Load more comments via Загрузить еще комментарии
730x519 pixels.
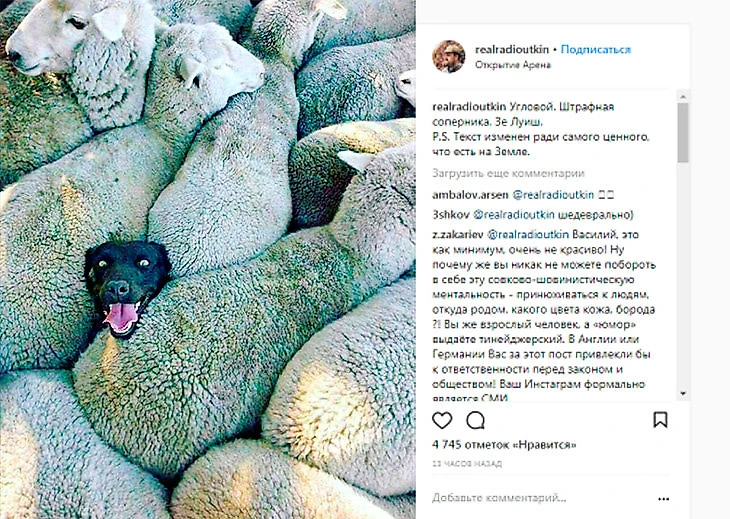[x=508, y=174]
